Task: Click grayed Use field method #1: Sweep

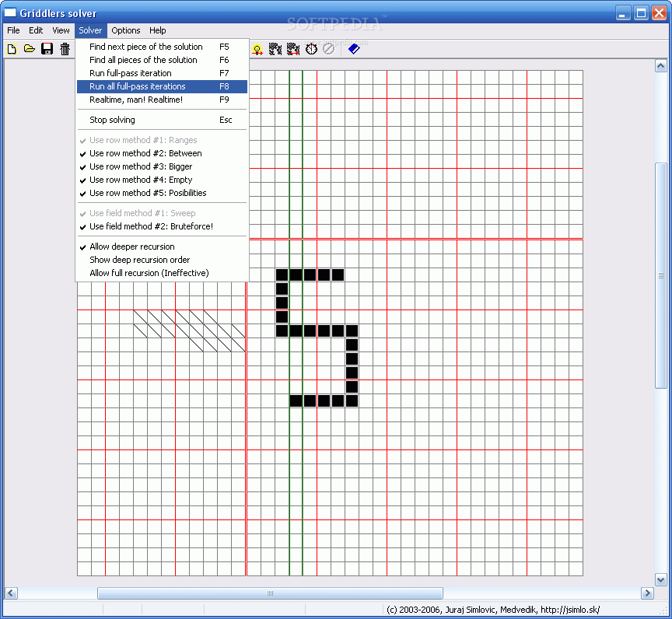Action: [162, 213]
